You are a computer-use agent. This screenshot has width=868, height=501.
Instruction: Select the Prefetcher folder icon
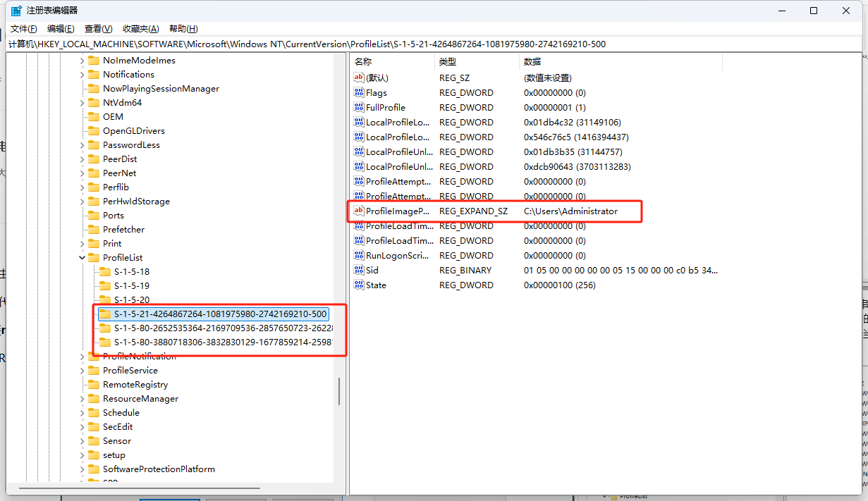pos(94,229)
